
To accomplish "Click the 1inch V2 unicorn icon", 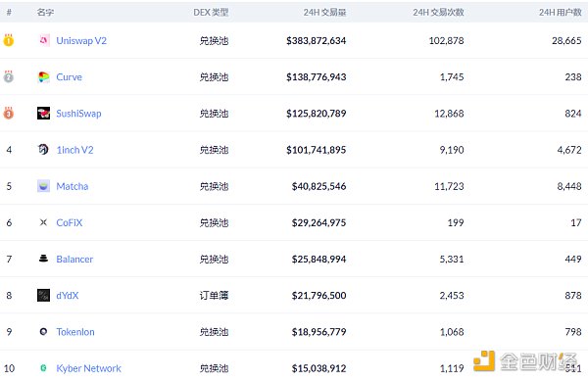I will point(43,150).
